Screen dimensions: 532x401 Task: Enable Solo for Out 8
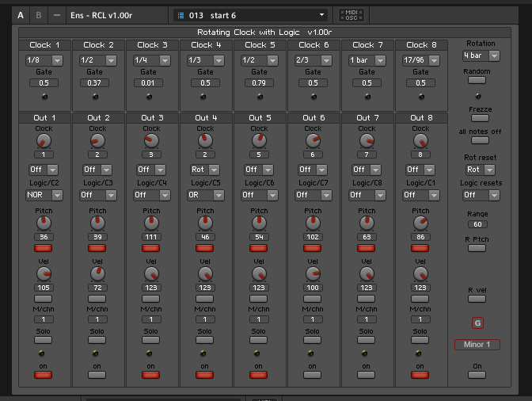[x=420, y=340]
